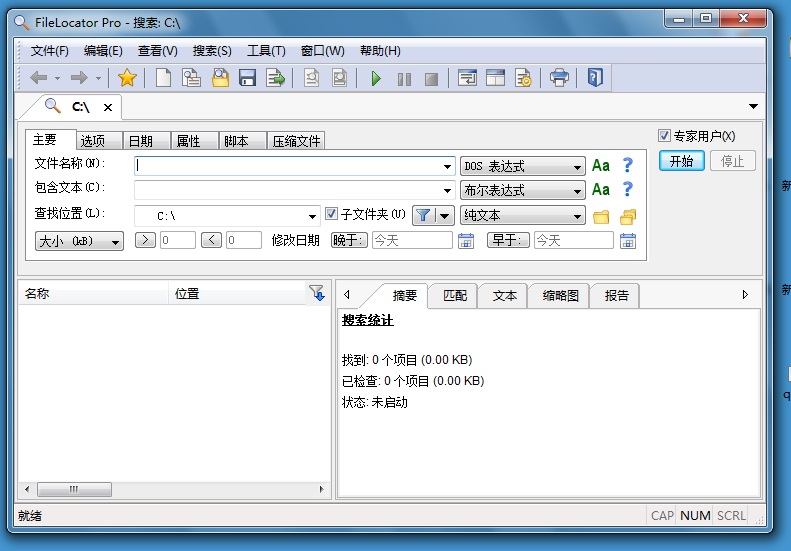
Task: Create a new search with blank page icon
Action: click(x=163, y=78)
